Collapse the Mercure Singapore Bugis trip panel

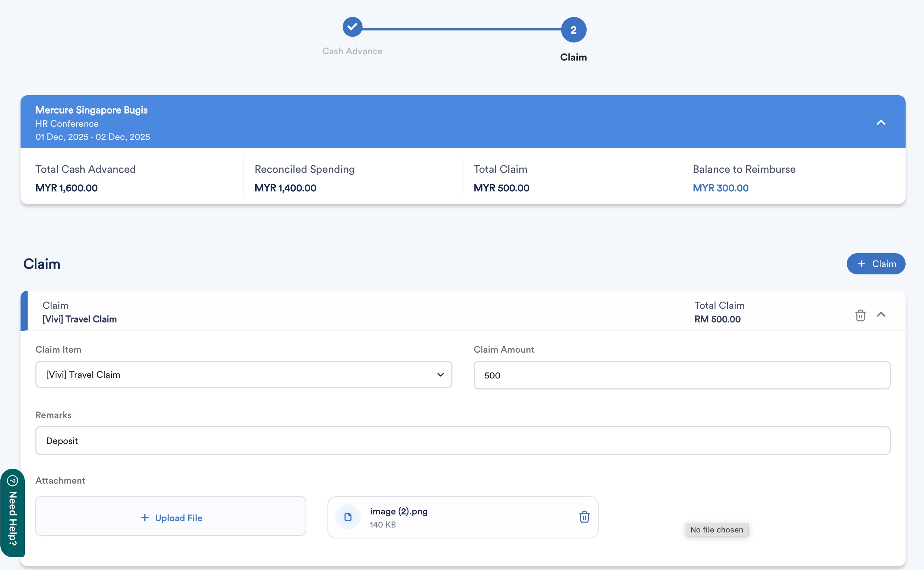(x=881, y=122)
